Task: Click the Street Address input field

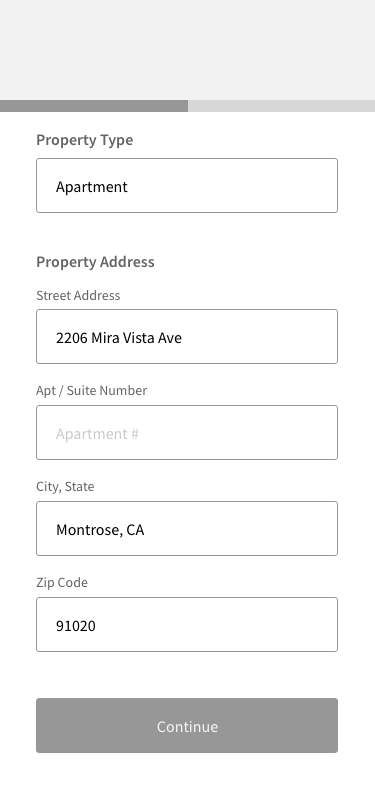Action: (x=187, y=337)
